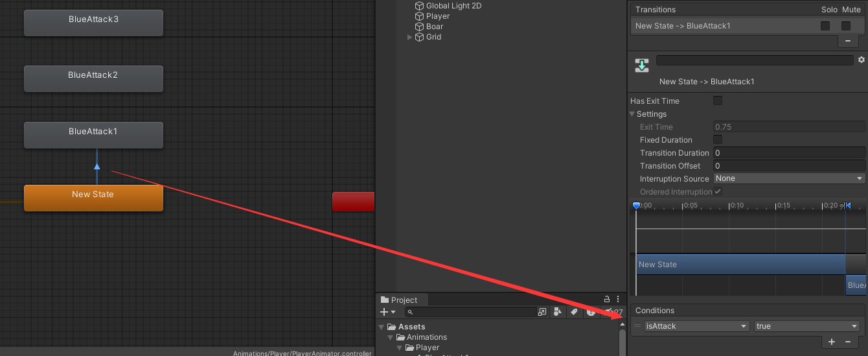Screen dimensions: 868x356
Task: Open the Project panel three-dot menu
Action: [x=618, y=300]
